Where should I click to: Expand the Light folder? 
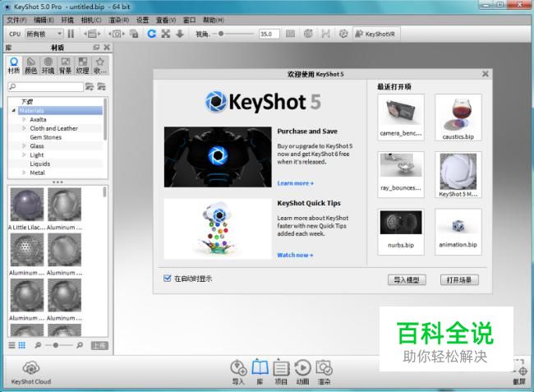pos(24,154)
